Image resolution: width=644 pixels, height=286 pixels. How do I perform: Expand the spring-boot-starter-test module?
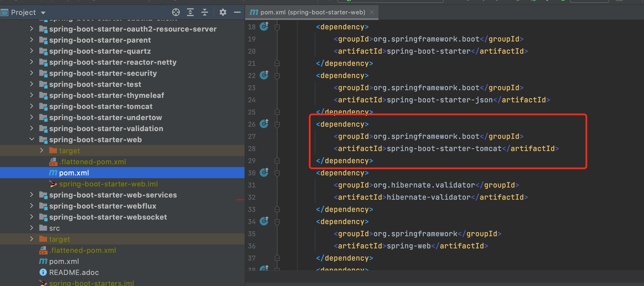tap(32, 84)
